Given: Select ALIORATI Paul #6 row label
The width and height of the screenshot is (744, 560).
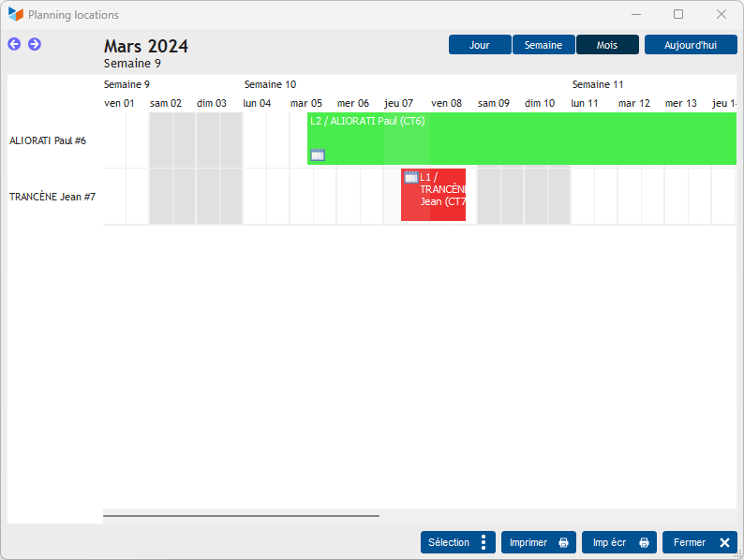Looking at the screenshot, I should pos(48,140).
